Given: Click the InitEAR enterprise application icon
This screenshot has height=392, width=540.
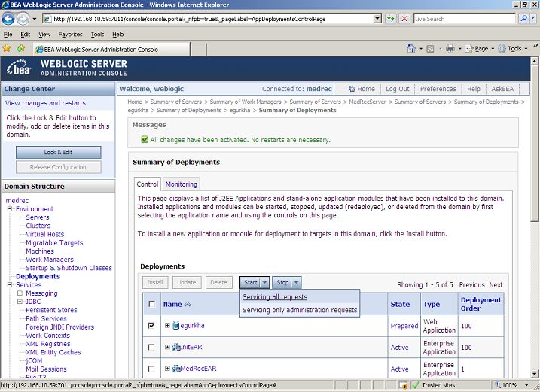Looking at the screenshot, I should coord(176,347).
